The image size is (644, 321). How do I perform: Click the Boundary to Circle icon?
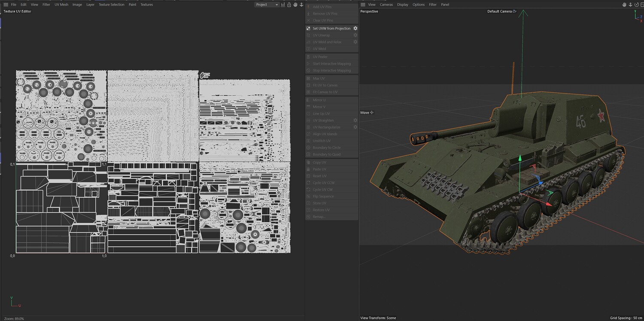coord(308,148)
